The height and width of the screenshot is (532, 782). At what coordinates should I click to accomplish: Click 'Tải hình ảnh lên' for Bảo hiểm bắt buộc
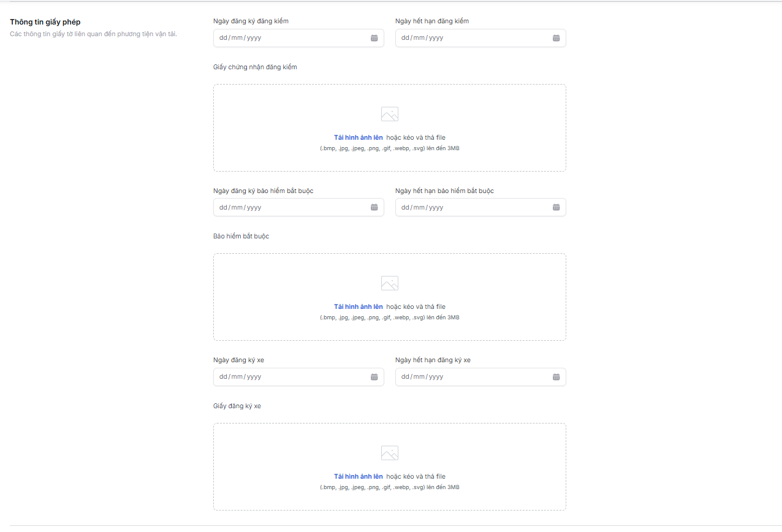click(x=358, y=307)
